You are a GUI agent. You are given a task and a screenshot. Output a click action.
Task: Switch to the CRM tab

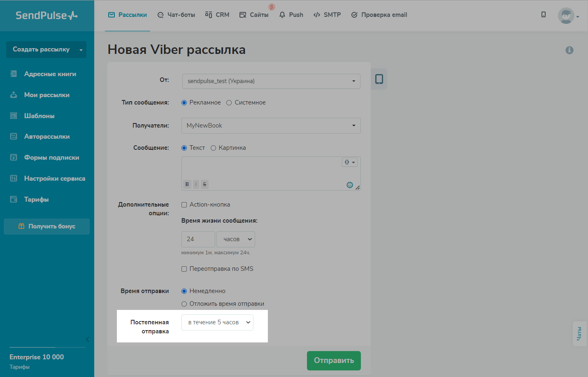pyautogui.click(x=217, y=15)
